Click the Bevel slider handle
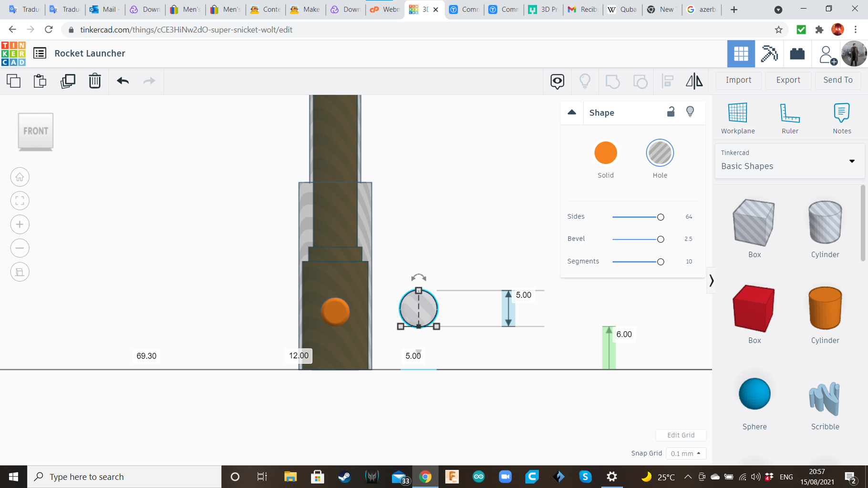868x488 pixels. click(x=661, y=239)
